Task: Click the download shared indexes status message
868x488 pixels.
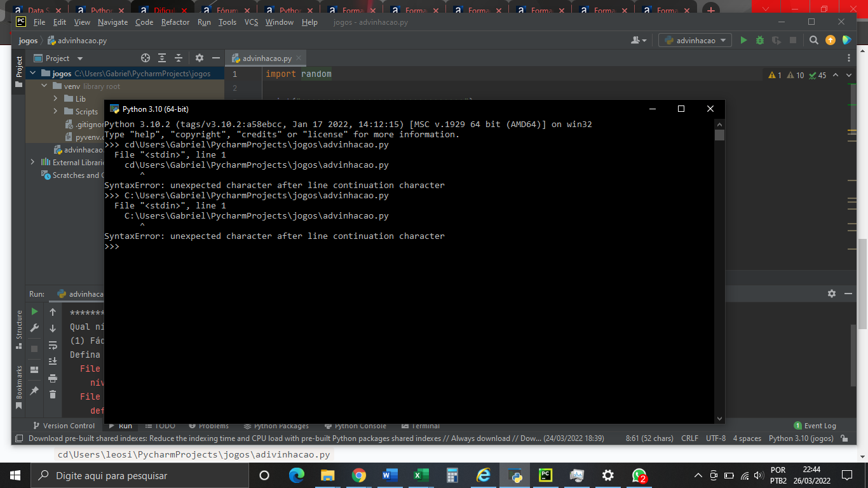Action: tap(316, 438)
